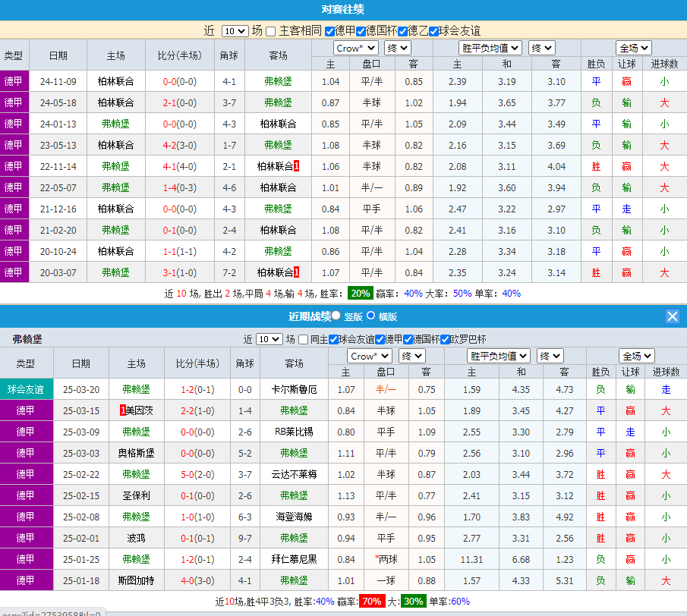Click the red card badge beside 美因茨
Viewport: 687px width, 616px height.
[x=123, y=410]
